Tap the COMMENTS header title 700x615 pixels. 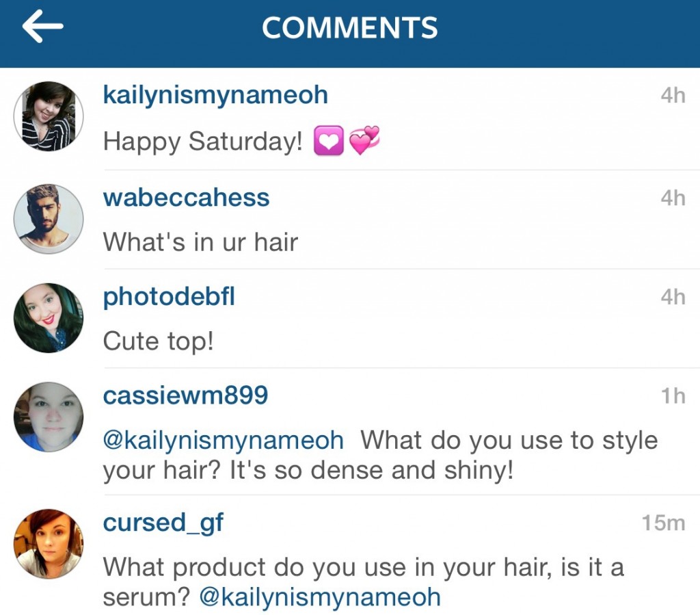[350, 27]
